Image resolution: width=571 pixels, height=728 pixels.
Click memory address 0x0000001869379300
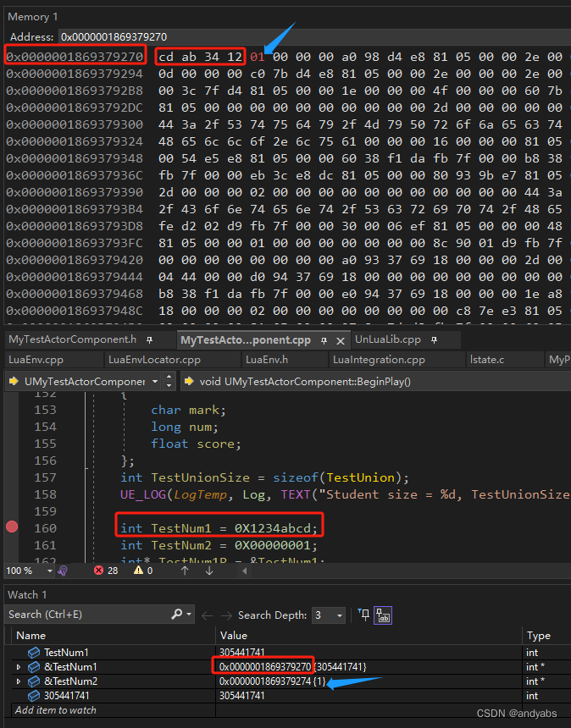[x=75, y=124]
